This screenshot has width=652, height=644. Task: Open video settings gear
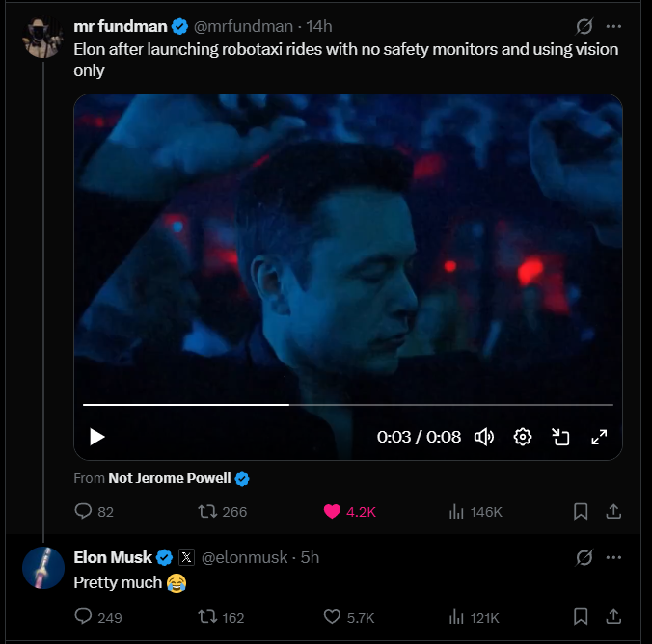click(x=523, y=437)
